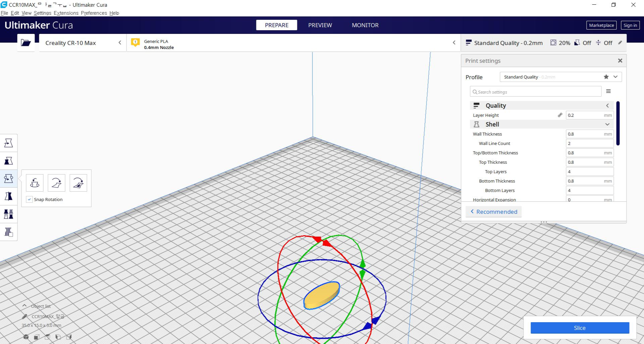Screen dimensions: 644x344
Task: Select the yellow model on build plate
Action: (x=321, y=295)
